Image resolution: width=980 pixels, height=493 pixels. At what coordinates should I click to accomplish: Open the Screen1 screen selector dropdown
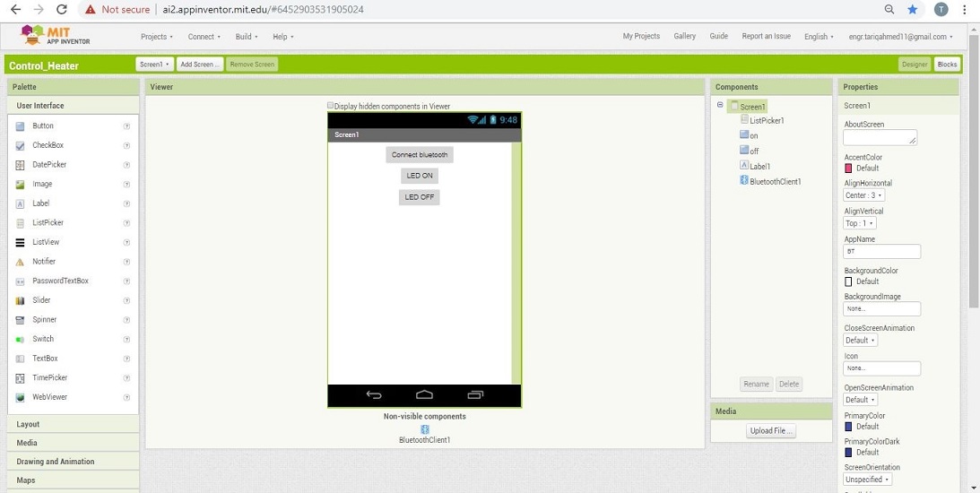click(x=154, y=65)
